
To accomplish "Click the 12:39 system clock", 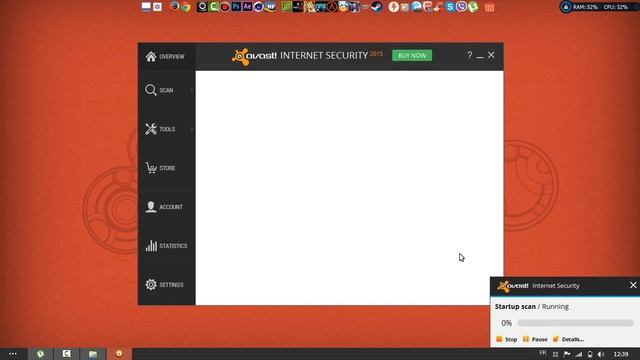I will tap(620, 354).
